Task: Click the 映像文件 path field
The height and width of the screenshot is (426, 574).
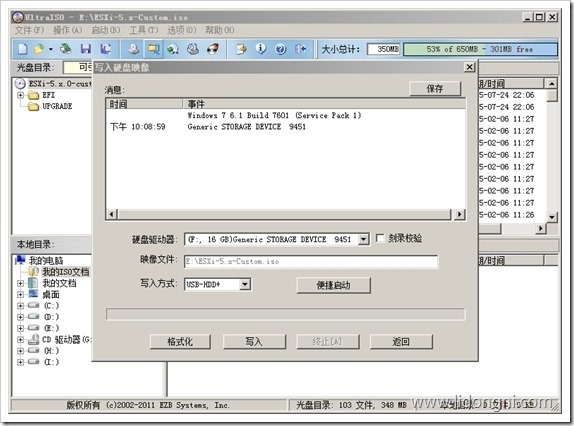Action: point(311,261)
